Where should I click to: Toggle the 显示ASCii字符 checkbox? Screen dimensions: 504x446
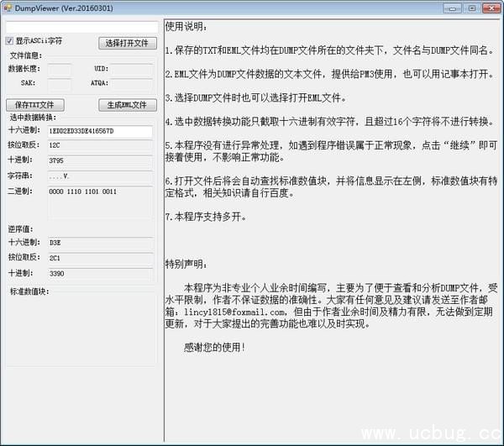point(10,40)
